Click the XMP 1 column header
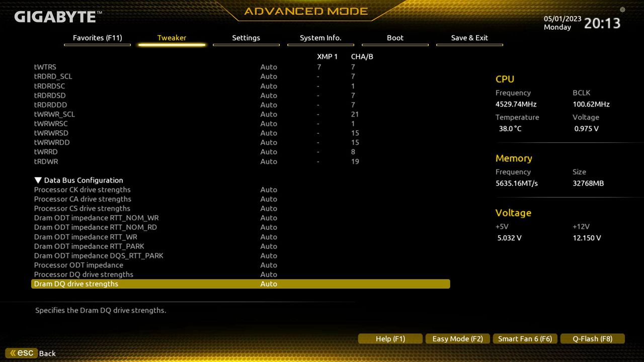The width and height of the screenshot is (644, 362). [328, 57]
